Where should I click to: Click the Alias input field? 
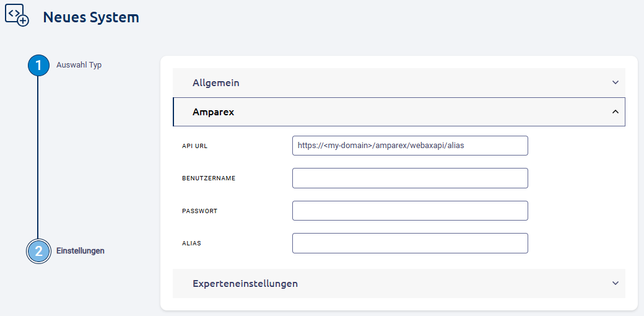(410, 243)
